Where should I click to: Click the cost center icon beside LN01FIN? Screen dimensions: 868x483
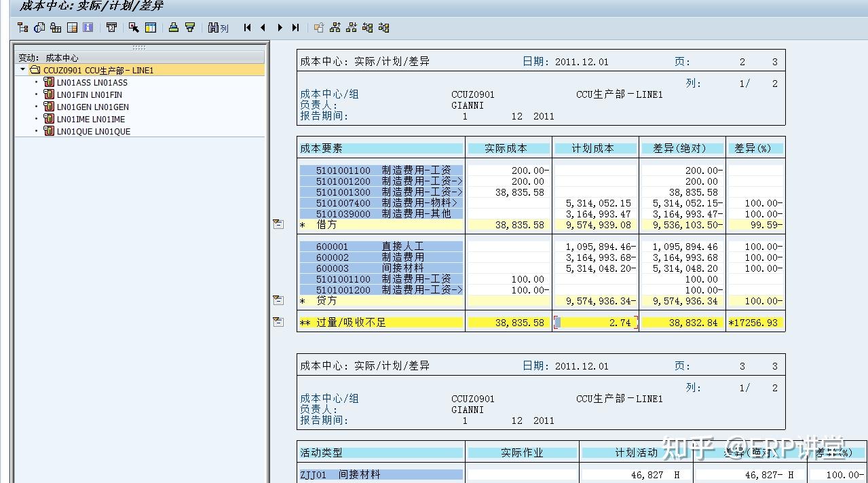point(49,94)
